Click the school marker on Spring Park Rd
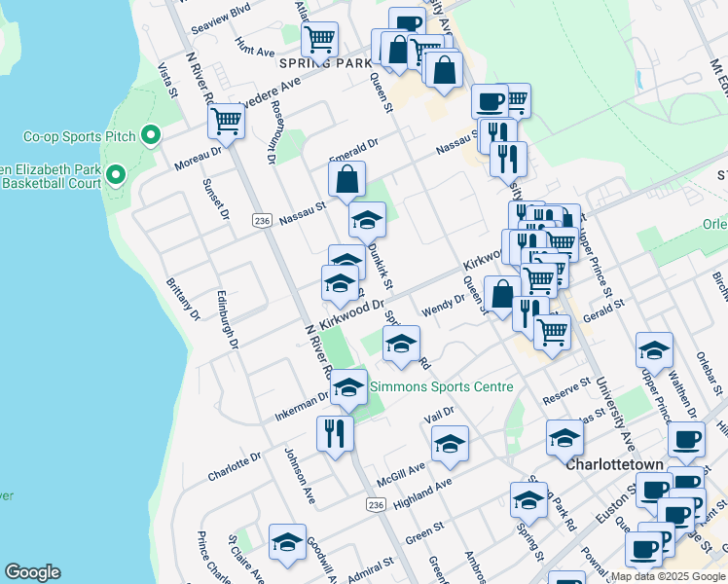This screenshot has height=584, width=728. tap(401, 344)
